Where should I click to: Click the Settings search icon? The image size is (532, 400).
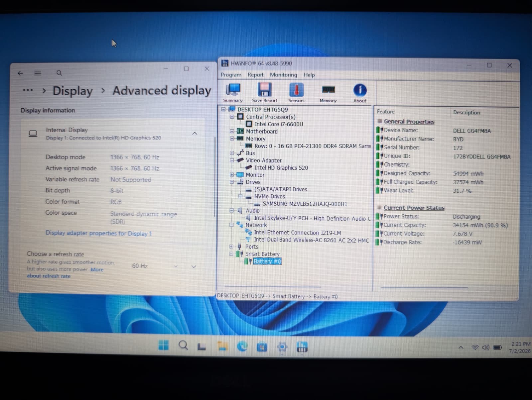point(59,73)
